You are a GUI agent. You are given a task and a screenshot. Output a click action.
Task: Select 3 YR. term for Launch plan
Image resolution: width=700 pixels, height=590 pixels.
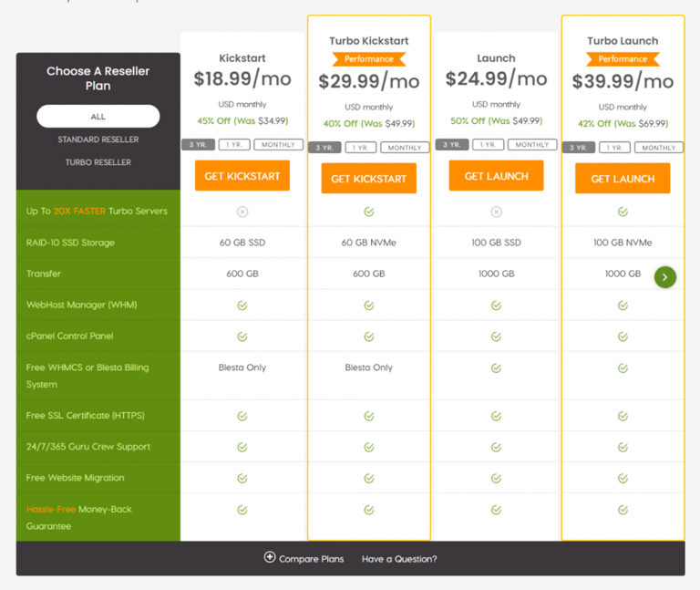click(x=452, y=145)
